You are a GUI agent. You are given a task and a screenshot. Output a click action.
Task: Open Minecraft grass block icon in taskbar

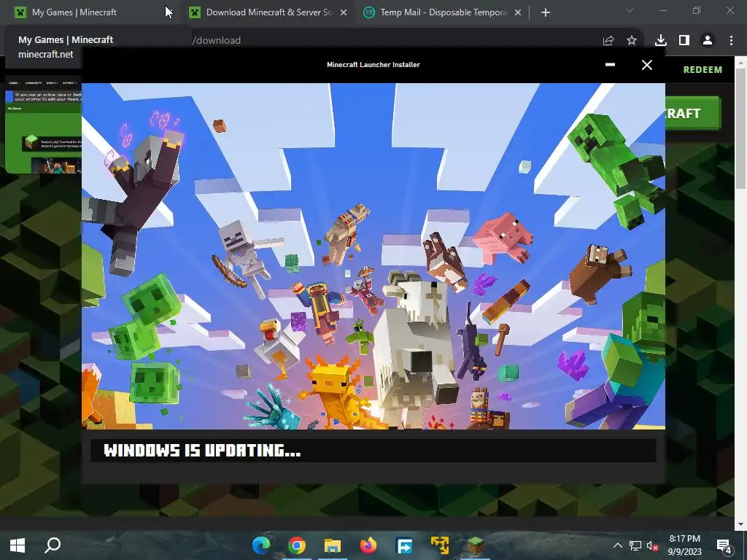pos(476,545)
